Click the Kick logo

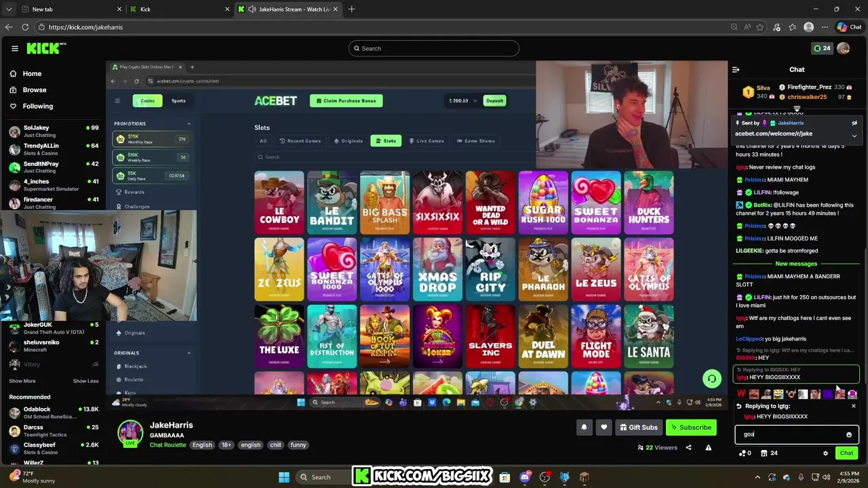(46, 48)
